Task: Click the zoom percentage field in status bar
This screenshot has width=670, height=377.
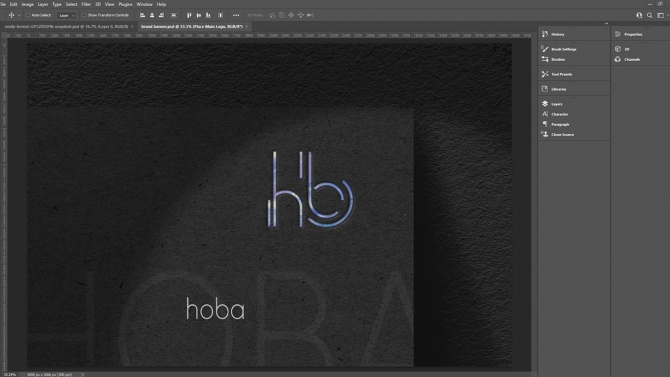Action: pos(10,374)
